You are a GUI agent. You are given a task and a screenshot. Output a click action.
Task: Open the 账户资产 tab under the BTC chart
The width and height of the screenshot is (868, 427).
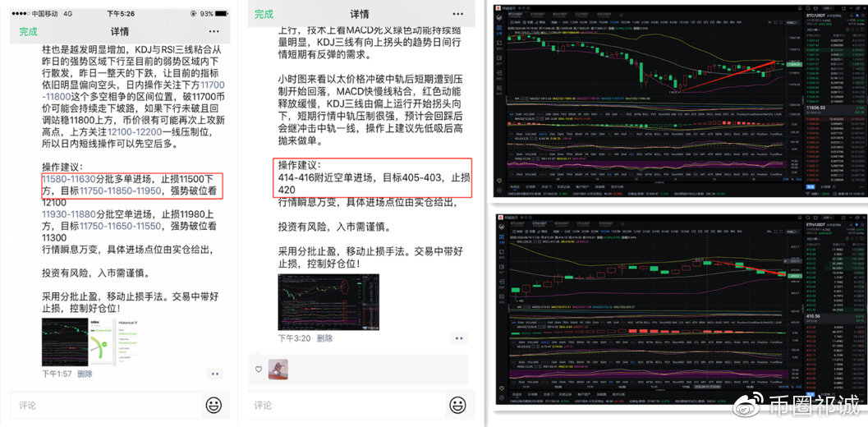coord(582,186)
